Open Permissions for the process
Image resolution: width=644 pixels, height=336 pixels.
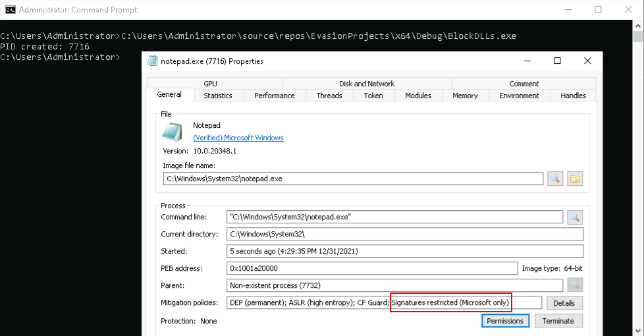(505, 321)
